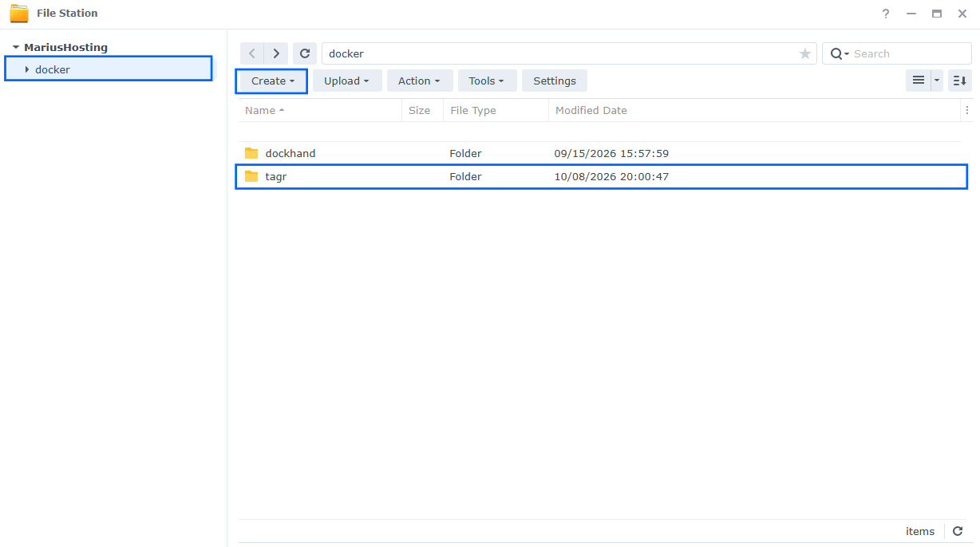Close the File Station window

962,14
